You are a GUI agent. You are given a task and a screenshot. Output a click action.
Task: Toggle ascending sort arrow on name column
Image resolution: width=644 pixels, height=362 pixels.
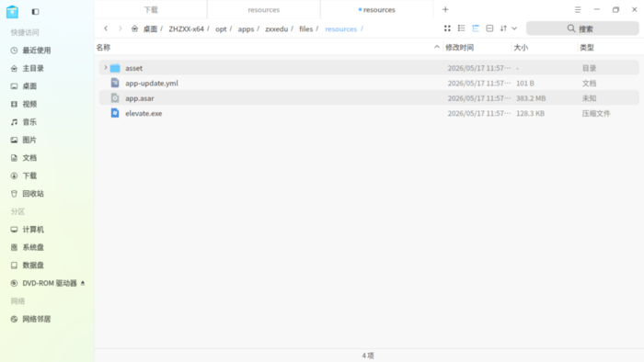(x=437, y=47)
